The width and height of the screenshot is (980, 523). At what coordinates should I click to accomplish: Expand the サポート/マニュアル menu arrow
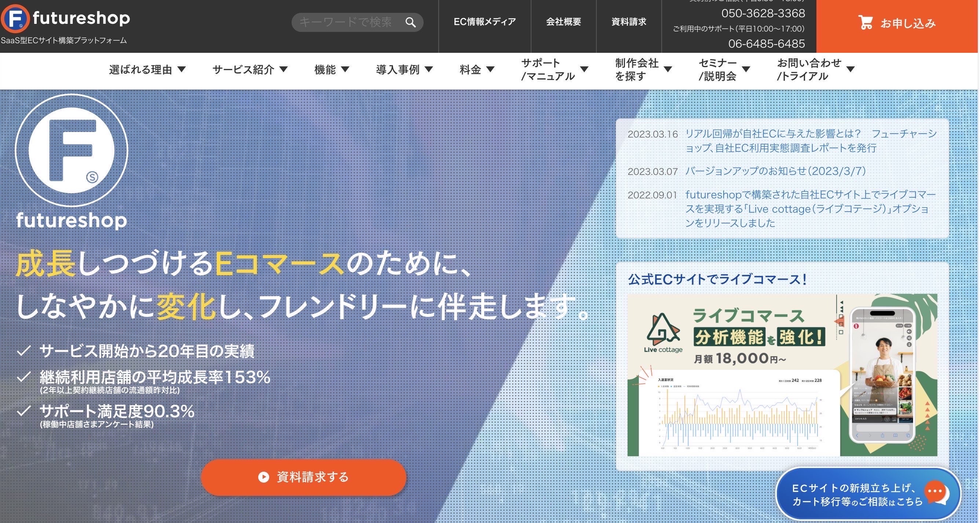[584, 69]
